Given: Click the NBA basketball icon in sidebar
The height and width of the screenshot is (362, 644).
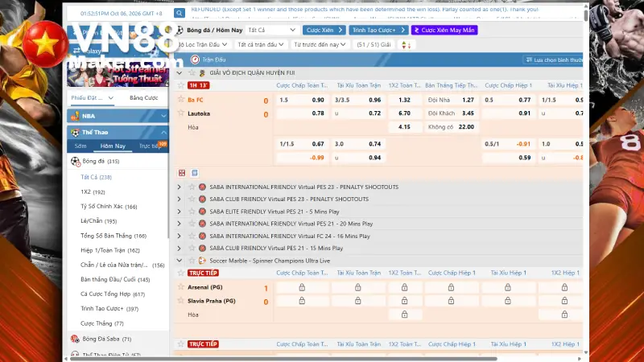Looking at the screenshot, I should (75, 116).
